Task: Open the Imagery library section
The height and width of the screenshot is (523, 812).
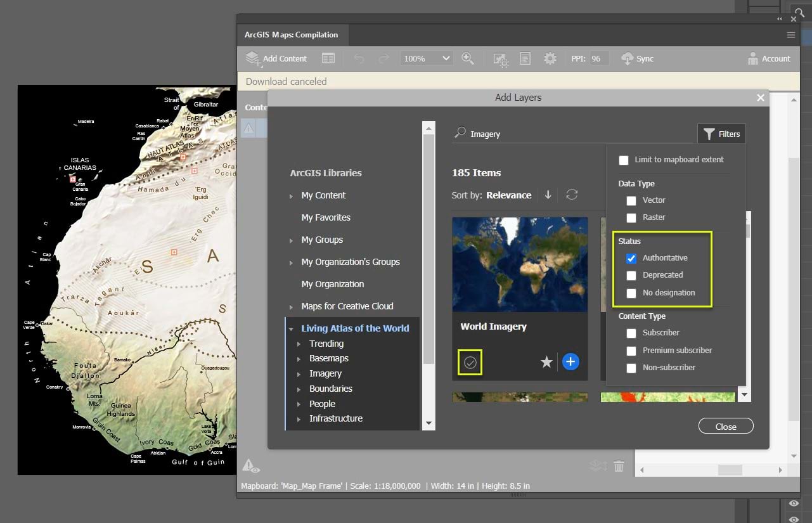Action: pos(325,373)
